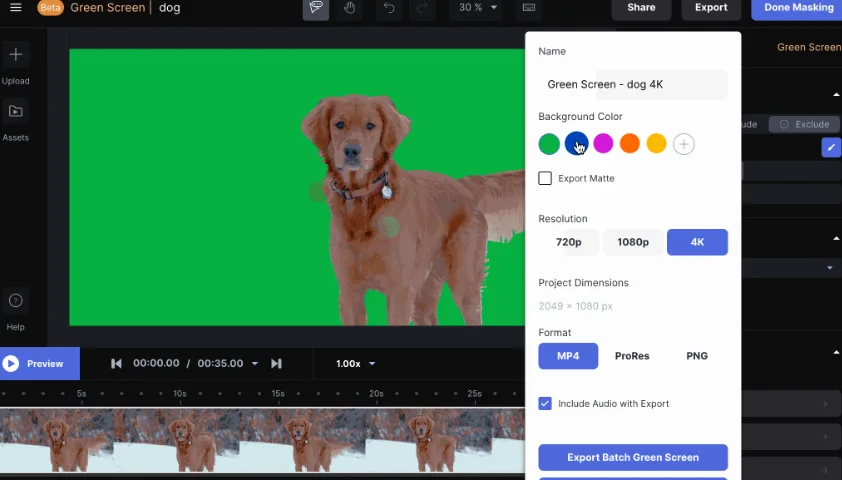This screenshot has height=480, width=842.
Task: Expand the 1.00x playback speed dropdown
Action: 356,364
